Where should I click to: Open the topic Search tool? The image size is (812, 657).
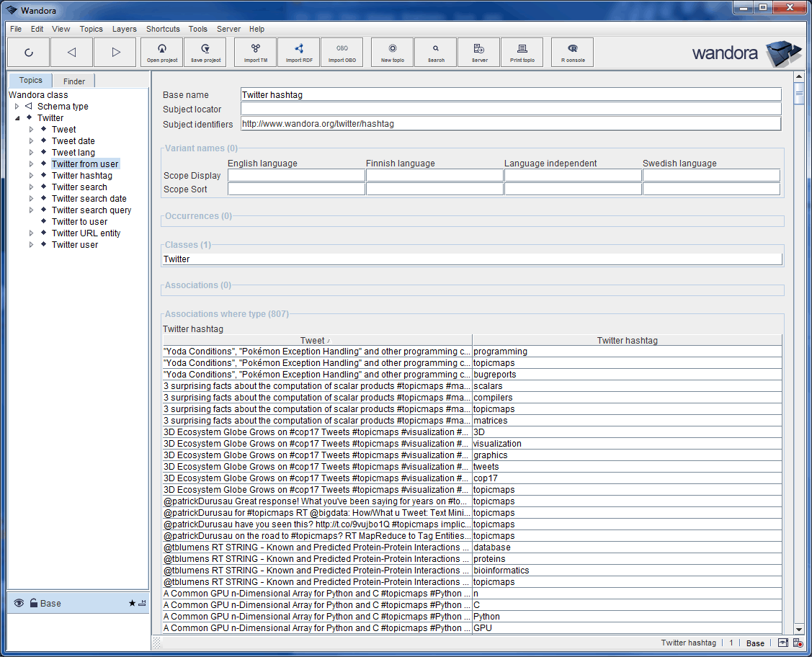[x=434, y=52]
